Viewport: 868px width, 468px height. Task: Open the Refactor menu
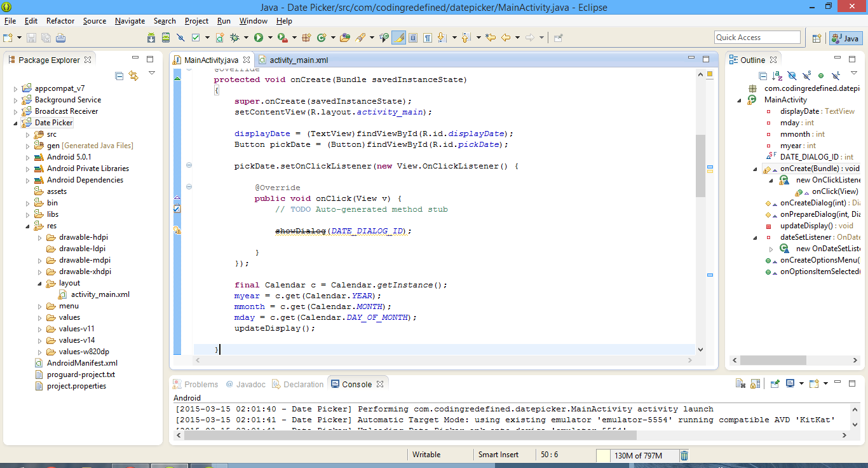click(60, 20)
